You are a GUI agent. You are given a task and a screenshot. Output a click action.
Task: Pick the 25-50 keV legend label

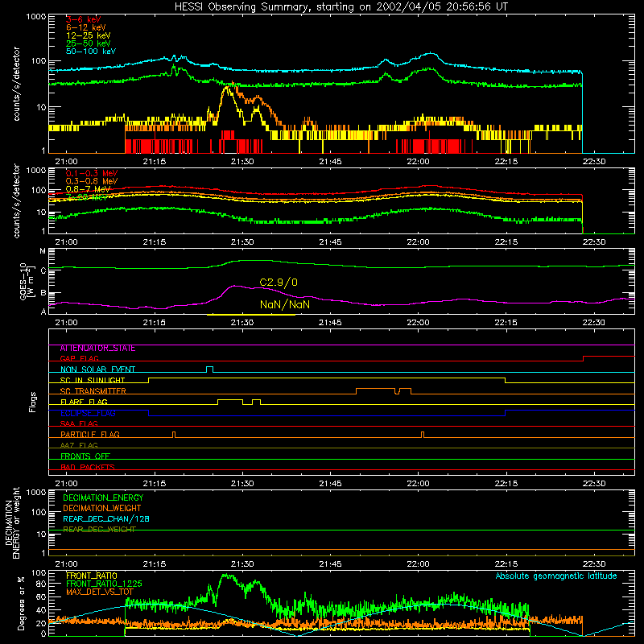tap(89, 43)
